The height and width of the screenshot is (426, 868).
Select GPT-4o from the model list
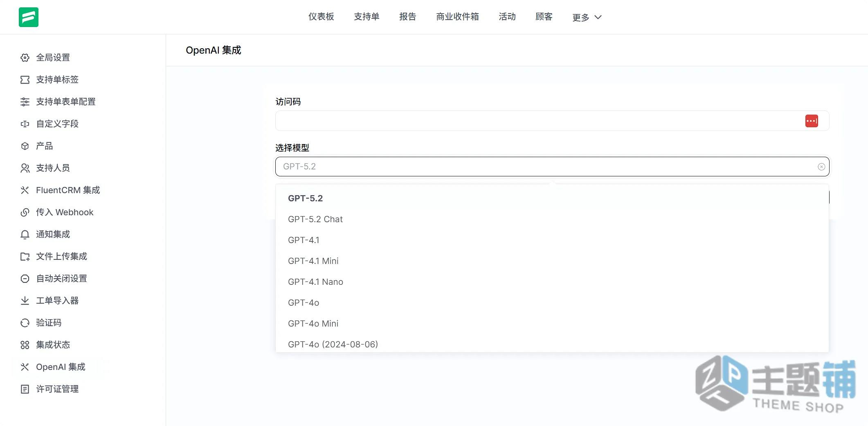click(552, 303)
